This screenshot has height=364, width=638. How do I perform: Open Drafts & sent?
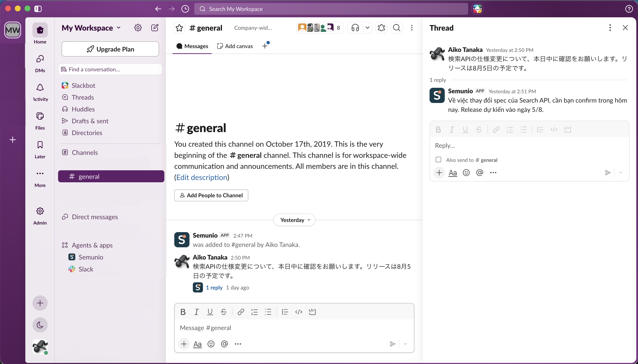[90, 121]
